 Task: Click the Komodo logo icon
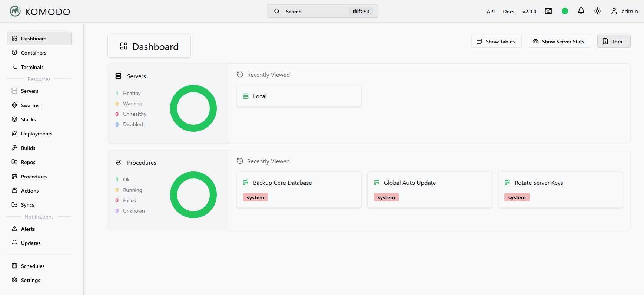pyautogui.click(x=15, y=11)
